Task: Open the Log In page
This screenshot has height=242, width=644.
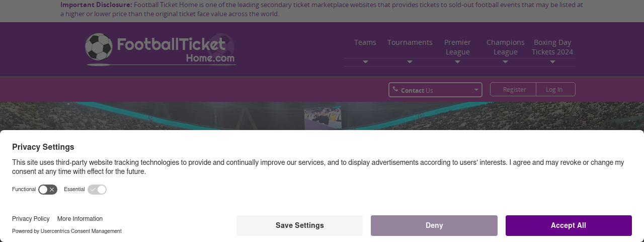Action: (554, 89)
